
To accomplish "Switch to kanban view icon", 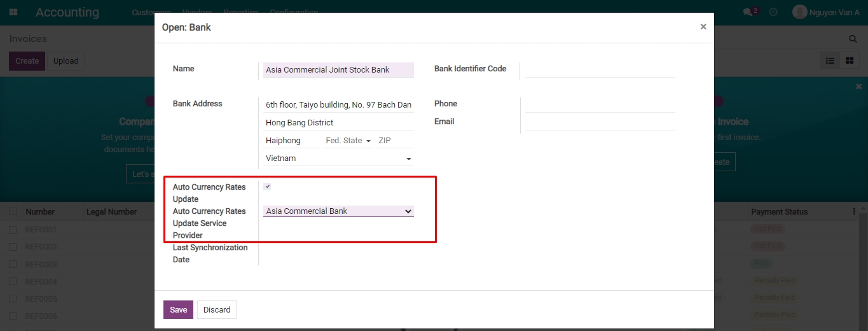I will (x=849, y=60).
